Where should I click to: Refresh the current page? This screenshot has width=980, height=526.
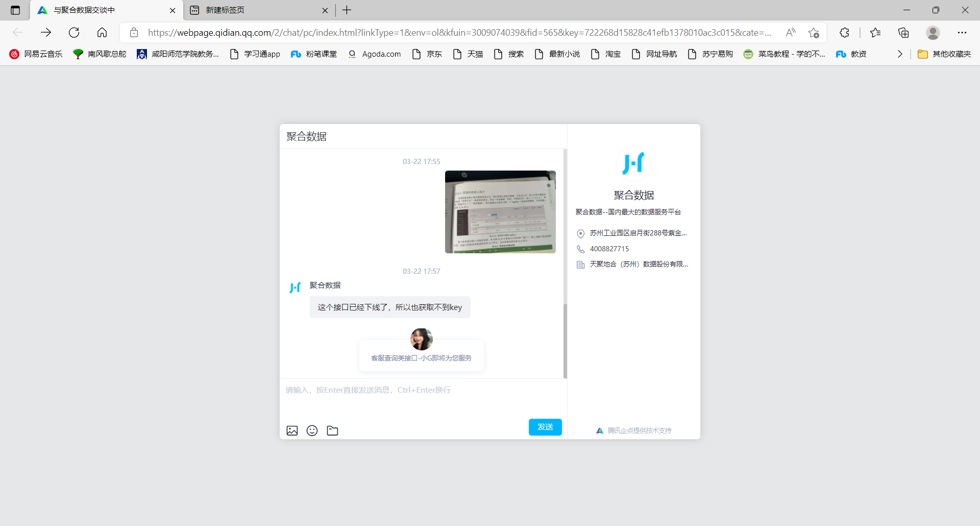[x=74, y=33]
